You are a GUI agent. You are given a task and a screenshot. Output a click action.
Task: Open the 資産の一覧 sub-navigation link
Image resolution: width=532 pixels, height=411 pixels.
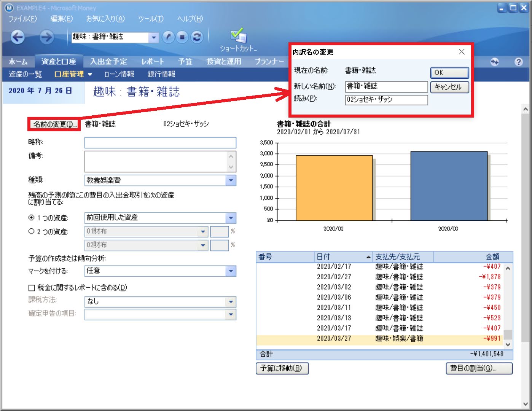tap(25, 74)
